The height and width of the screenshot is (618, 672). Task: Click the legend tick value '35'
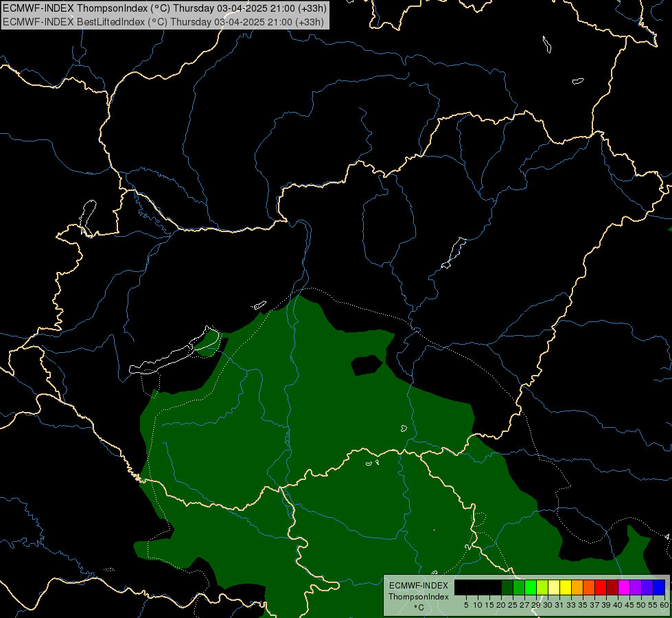tap(583, 605)
